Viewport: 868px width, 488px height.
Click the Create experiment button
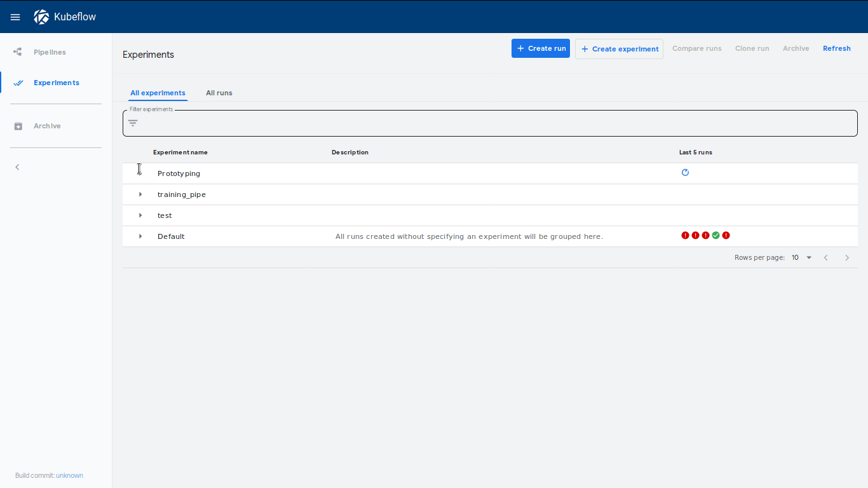click(619, 49)
